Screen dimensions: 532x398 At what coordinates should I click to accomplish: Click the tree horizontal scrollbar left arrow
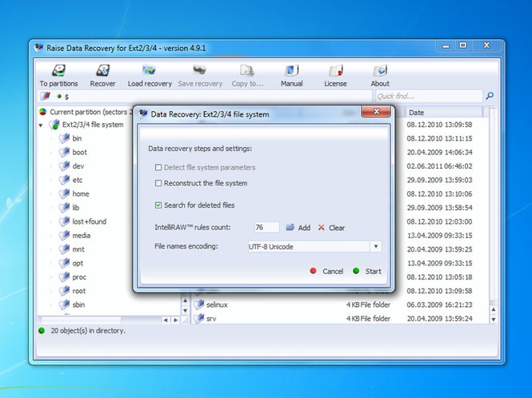[166, 320]
